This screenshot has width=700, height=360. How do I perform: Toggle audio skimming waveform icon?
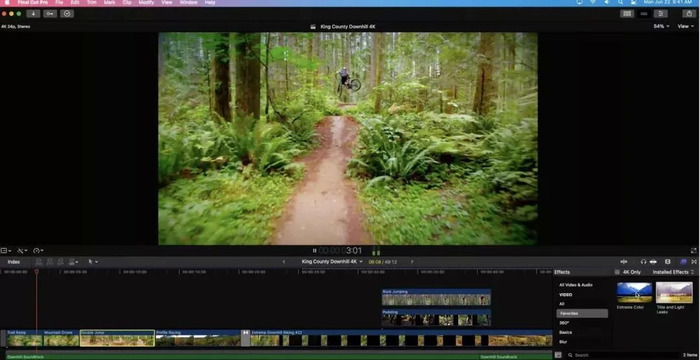[x=624, y=262]
